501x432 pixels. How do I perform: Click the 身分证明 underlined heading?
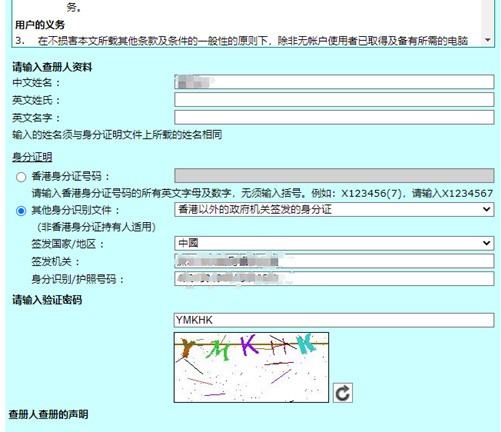tap(32, 157)
